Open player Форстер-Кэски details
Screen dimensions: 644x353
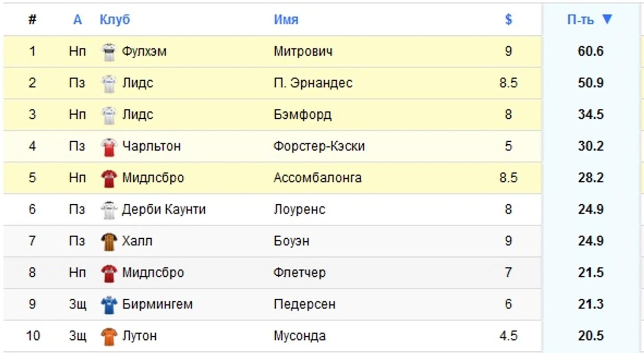(x=318, y=146)
